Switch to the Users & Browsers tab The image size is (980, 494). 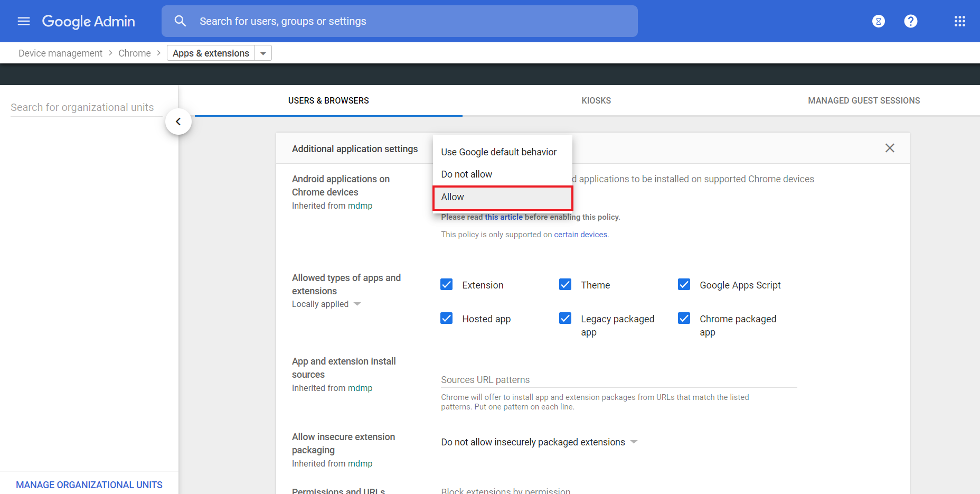tap(328, 100)
